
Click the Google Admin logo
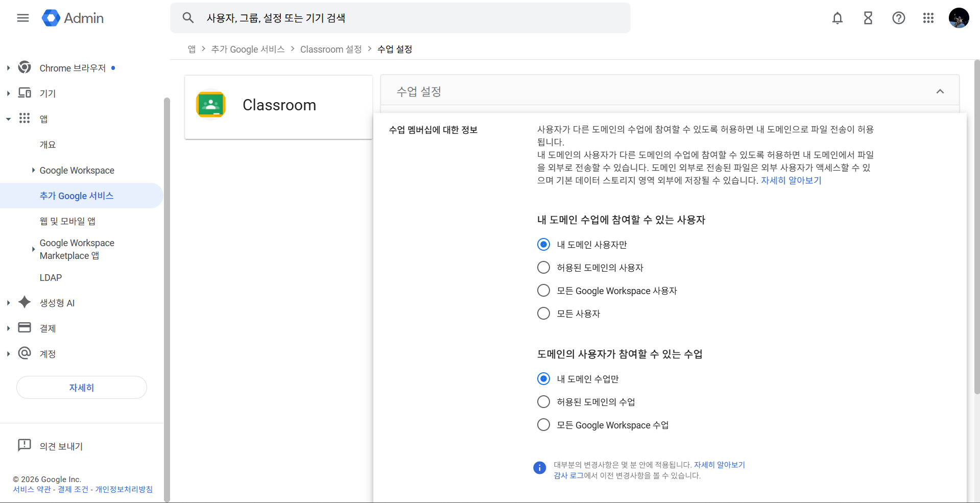pyautogui.click(x=73, y=18)
